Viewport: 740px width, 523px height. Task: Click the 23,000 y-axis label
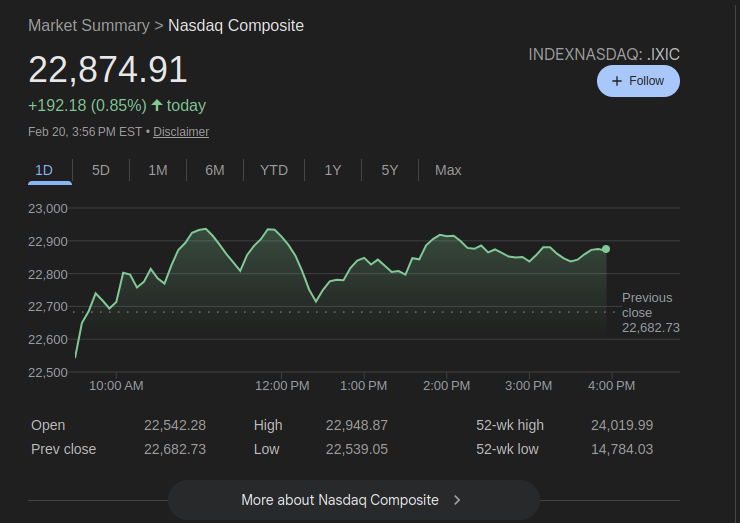48,209
